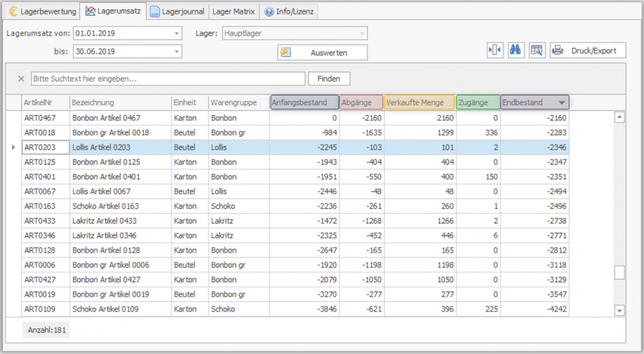Switch to the Lagerbewertung tab

point(42,11)
